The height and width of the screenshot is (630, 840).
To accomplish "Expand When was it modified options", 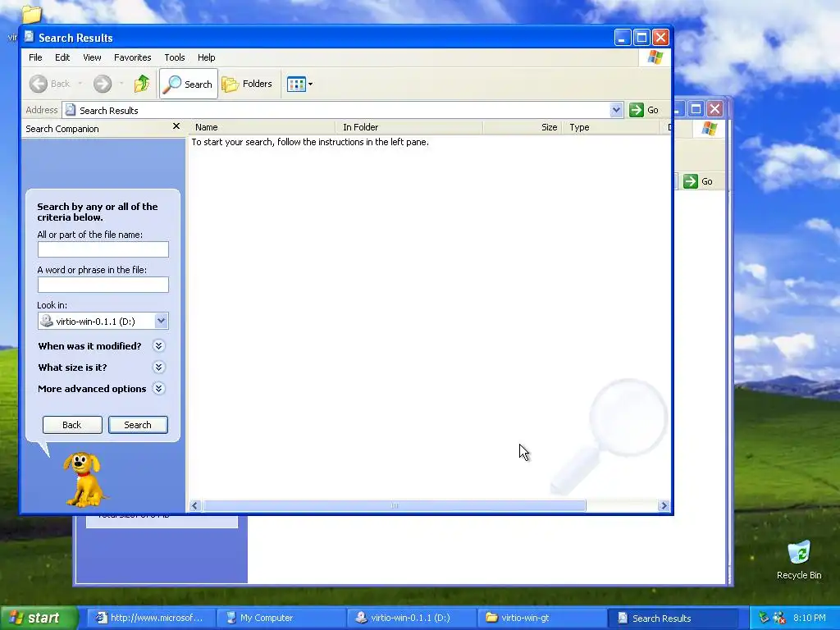I will tap(158, 345).
